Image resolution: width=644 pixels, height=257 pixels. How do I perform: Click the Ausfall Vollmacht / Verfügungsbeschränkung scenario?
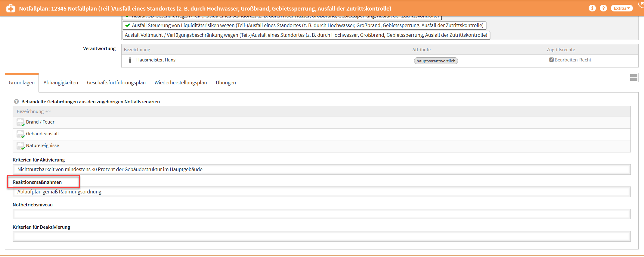(x=306, y=35)
